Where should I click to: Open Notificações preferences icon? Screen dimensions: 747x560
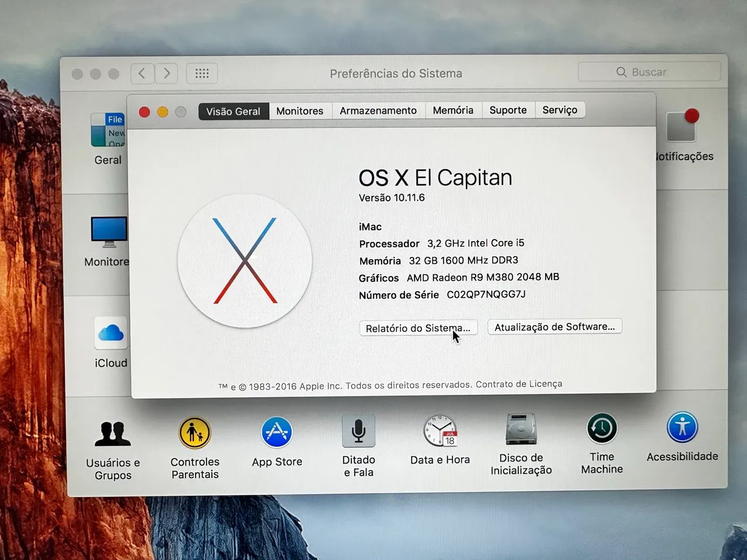(682, 125)
